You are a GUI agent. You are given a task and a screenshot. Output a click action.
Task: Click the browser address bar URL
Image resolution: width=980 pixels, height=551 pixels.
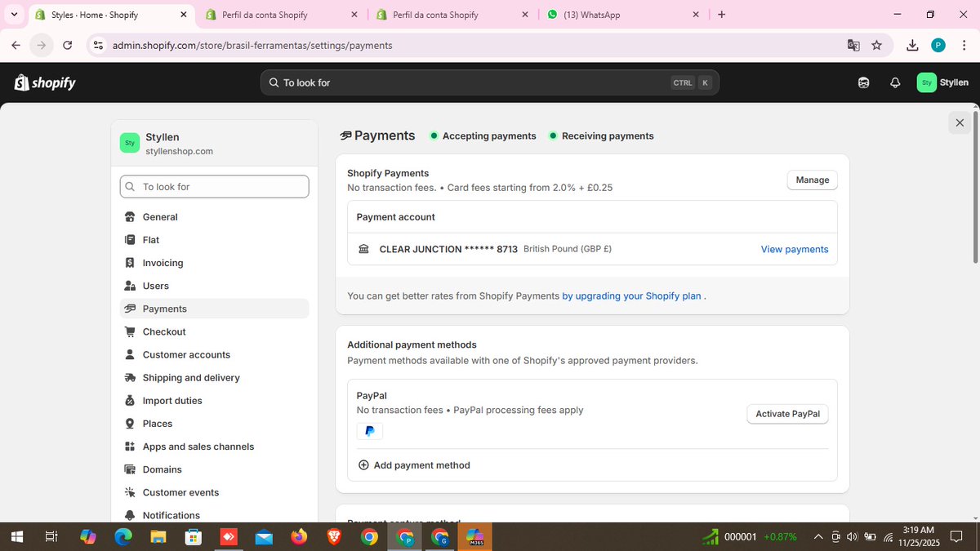(252, 46)
